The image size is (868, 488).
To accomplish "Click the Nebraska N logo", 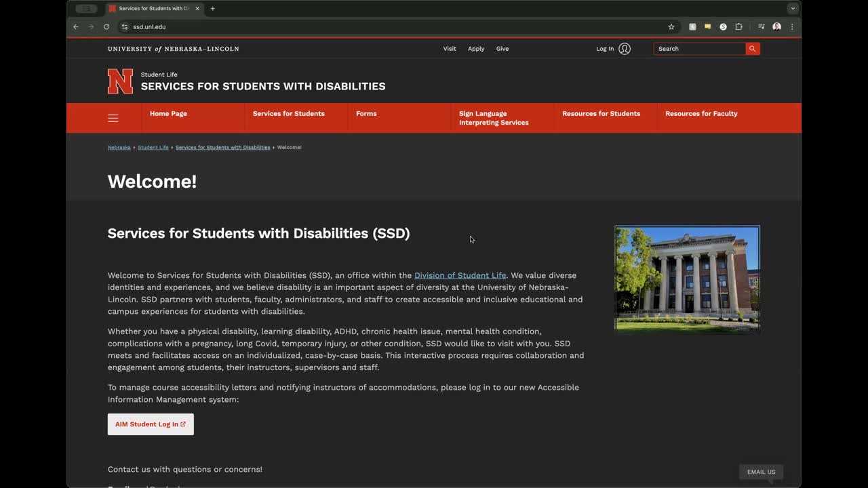I will (120, 81).
